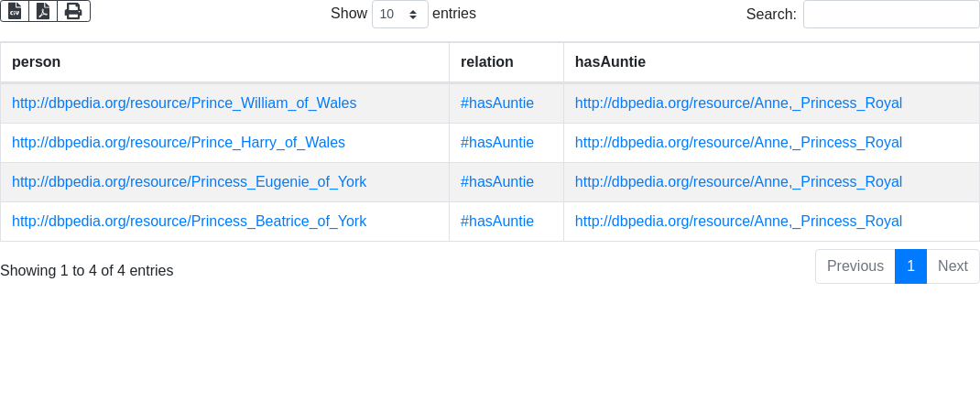Export table as CSV file
The height and width of the screenshot is (412, 980).
coord(15,11)
